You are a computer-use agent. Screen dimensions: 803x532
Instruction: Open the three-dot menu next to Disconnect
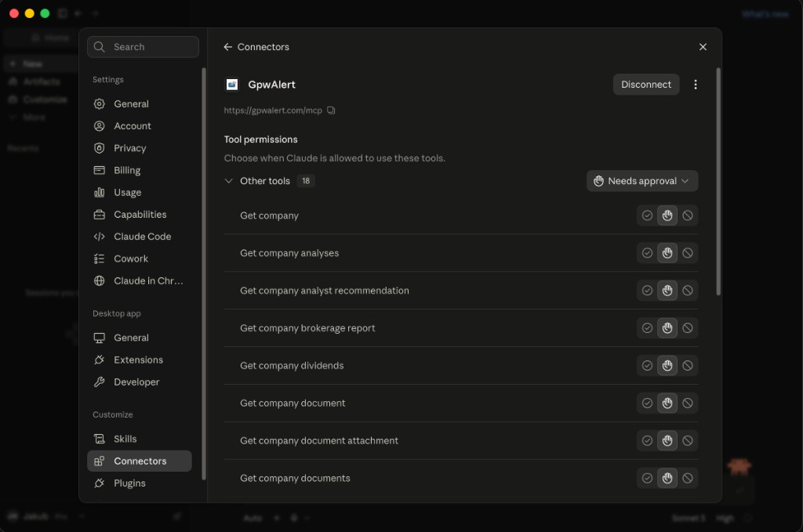(x=695, y=85)
